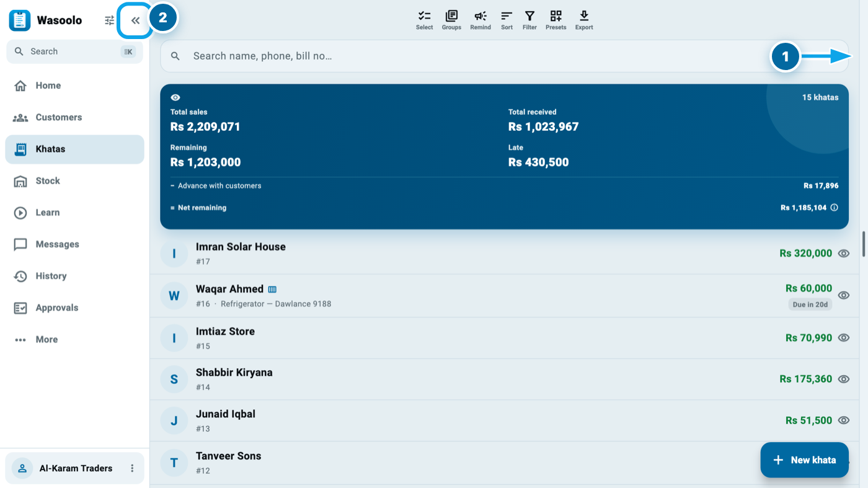Open Groups from toolbar
868x488 pixels.
pos(451,20)
